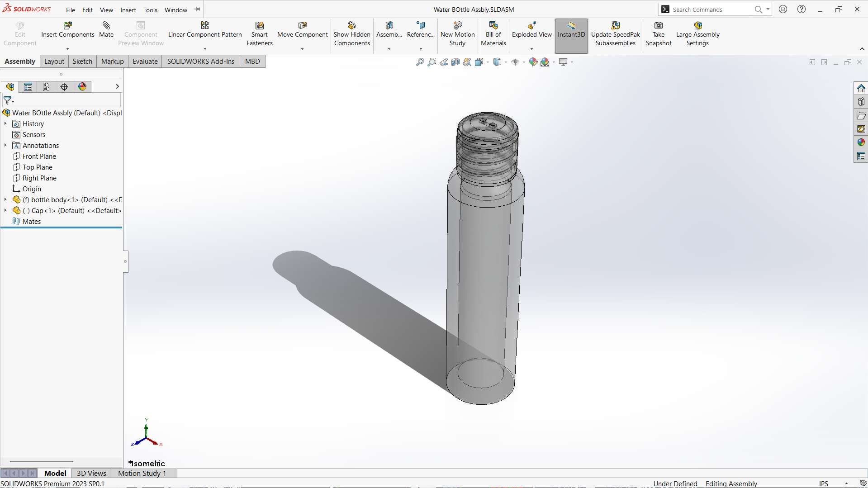Viewport: 868px width, 488px height.
Task: Open the Insert Components dropdown arrow
Action: [x=67, y=49]
